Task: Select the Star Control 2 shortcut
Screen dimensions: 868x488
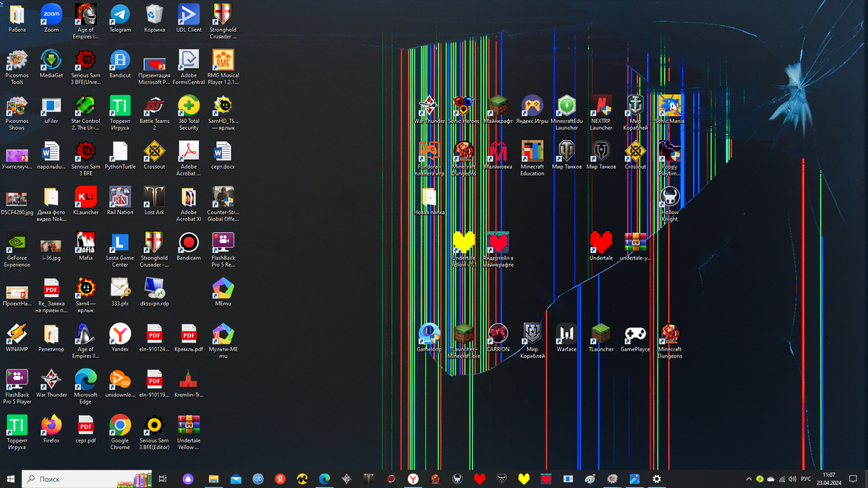Action: pyautogui.click(x=85, y=113)
